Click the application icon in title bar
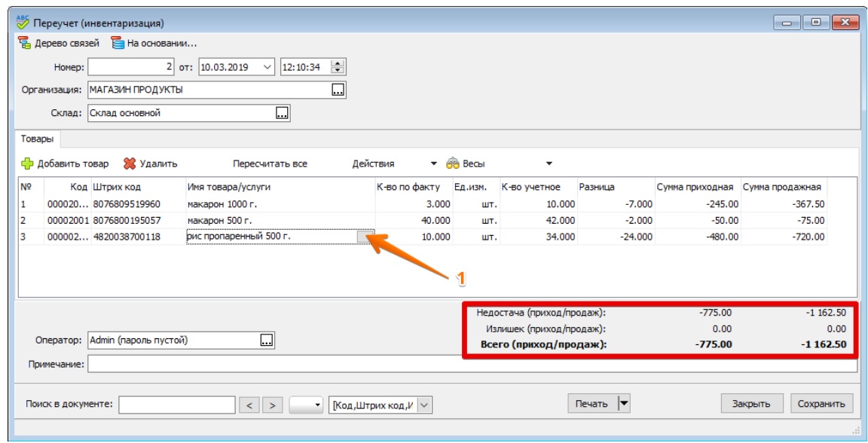Viewport: 868px width, 443px height. 23,23
